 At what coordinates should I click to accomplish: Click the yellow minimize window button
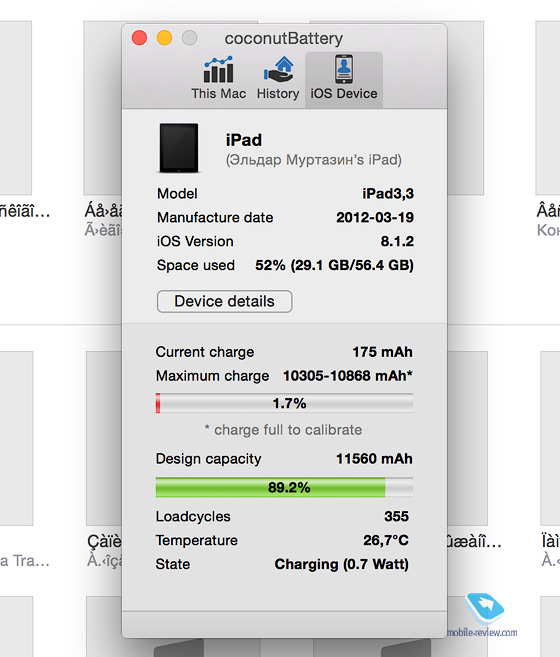click(x=164, y=38)
